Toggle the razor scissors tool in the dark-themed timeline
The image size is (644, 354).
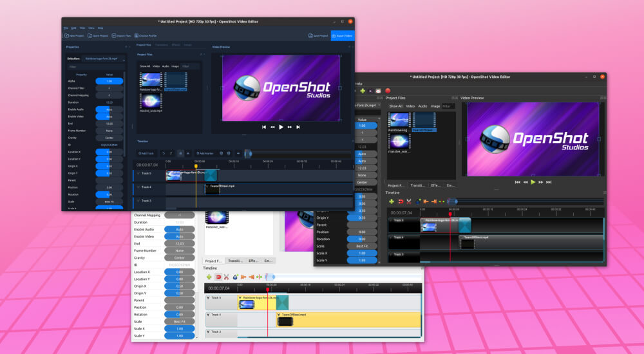pos(409,201)
